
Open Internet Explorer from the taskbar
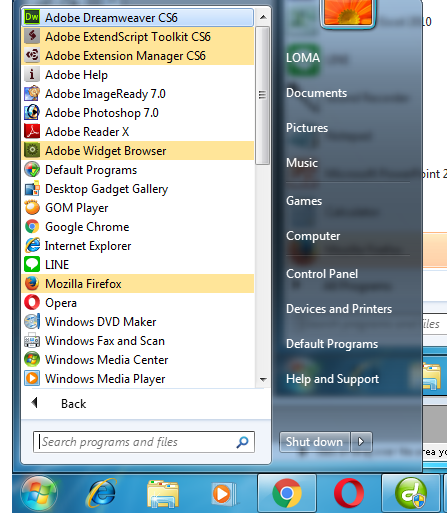click(x=101, y=493)
